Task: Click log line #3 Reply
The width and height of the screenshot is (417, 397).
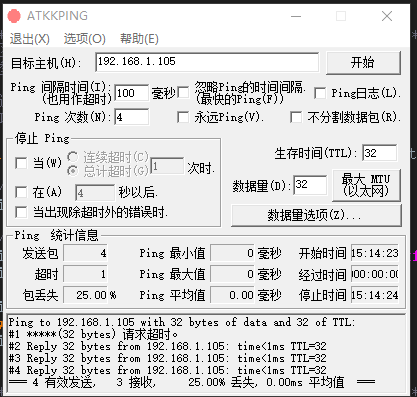Action: click(x=168, y=358)
